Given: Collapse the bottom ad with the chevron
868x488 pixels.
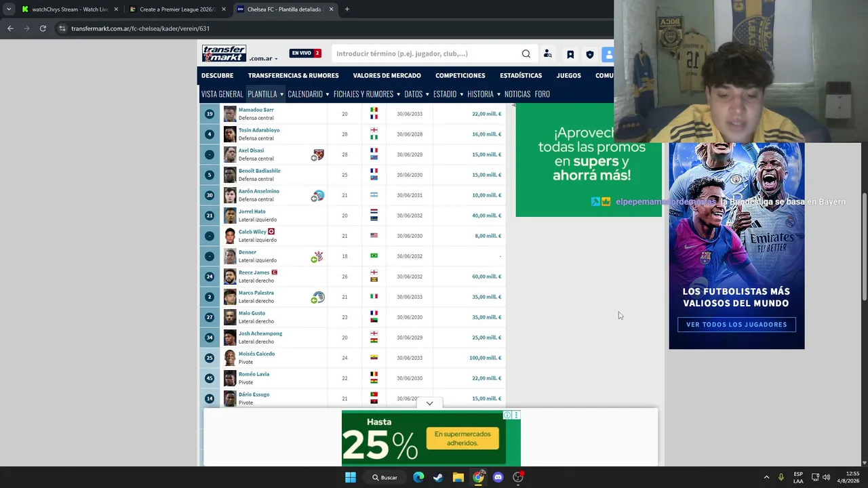Looking at the screenshot, I should [x=429, y=403].
